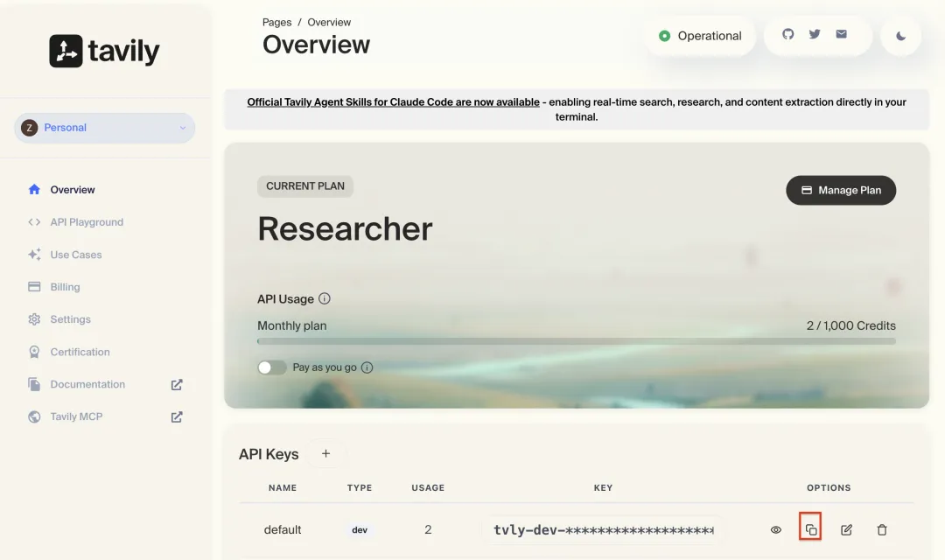The height and width of the screenshot is (560, 945).
Task: Click the Documentation pages icon
Action: click(x=34, y=384)
